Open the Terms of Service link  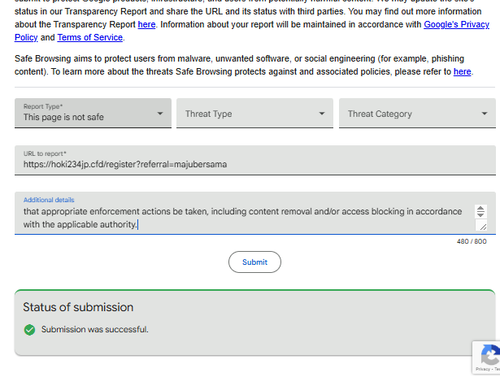pyautogui.click(x=90, y=37)
